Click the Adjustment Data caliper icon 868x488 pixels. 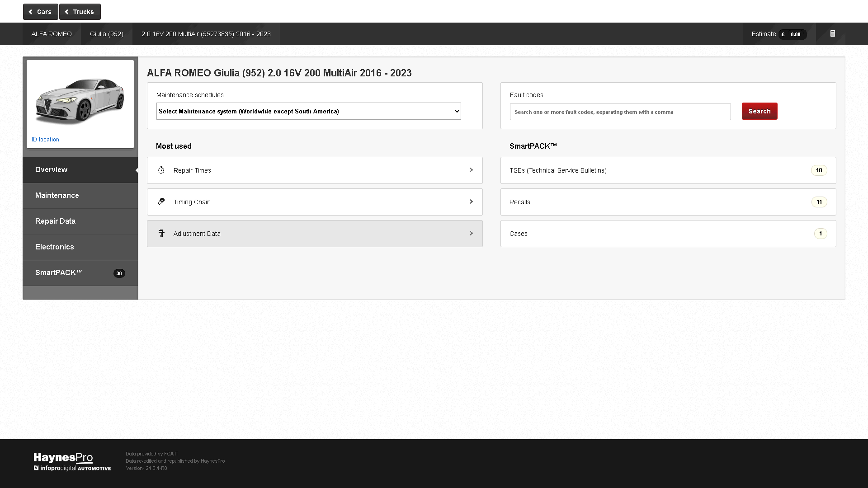click(x=161, y=233)
